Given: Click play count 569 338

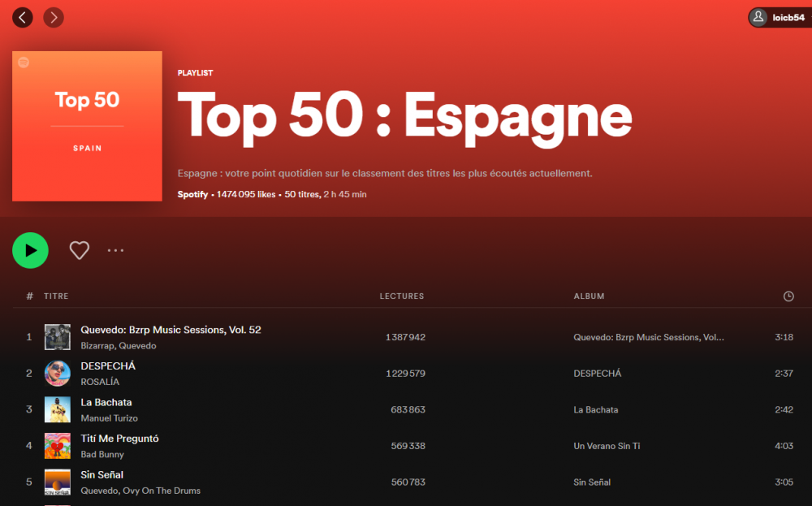Looking at the screenshot, I should coord(408,446).
